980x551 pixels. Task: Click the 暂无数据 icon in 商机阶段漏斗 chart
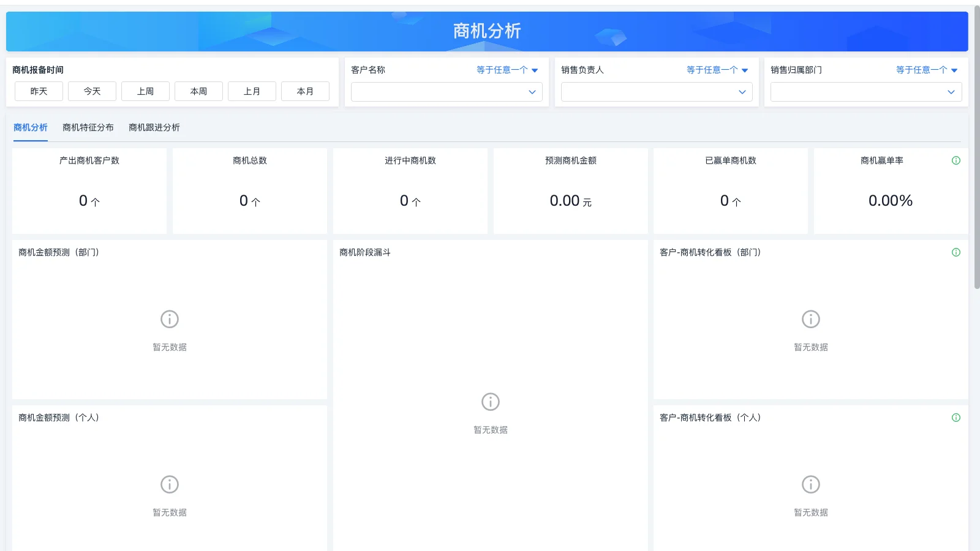[489, 402]
